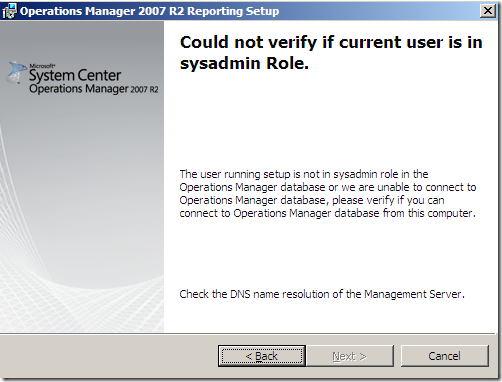The width and height of the screenshot is (502, 382).
Task: Click the Back button
Action: pyautogui.click(x=262, y=356)
